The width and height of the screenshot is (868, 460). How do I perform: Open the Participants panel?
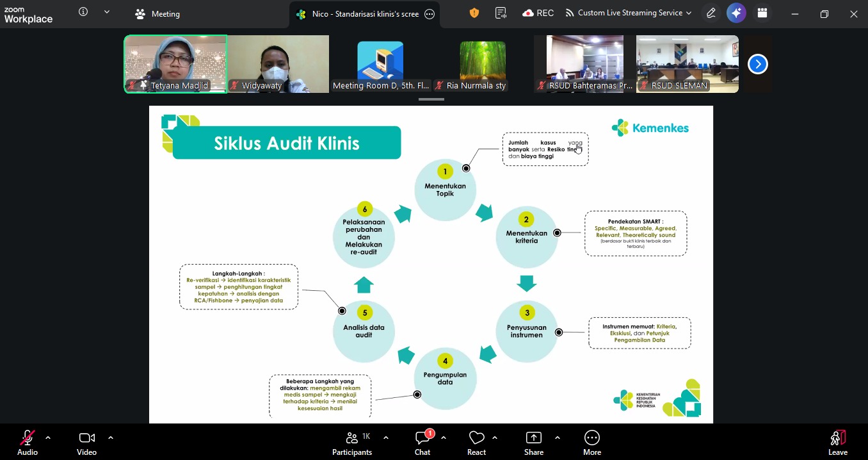click(351, 442)
